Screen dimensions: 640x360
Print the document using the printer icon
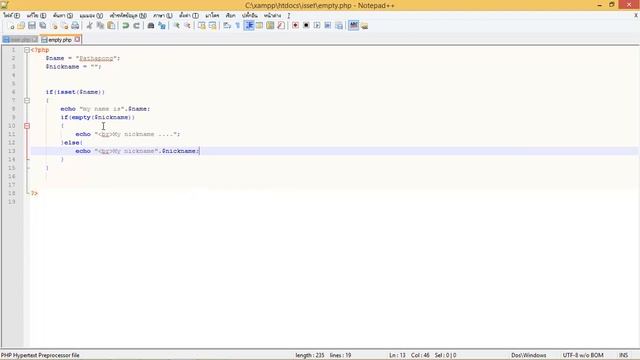[75, 26]
